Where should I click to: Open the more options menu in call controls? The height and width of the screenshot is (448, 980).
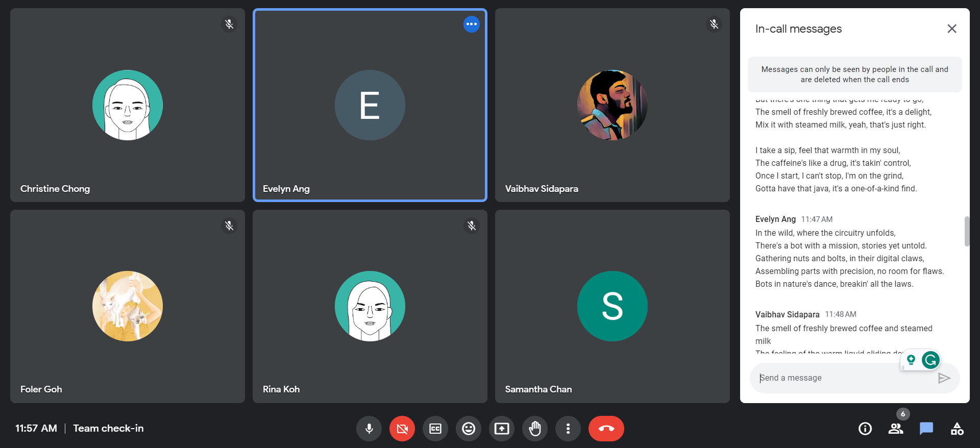(x=568, y=429)
